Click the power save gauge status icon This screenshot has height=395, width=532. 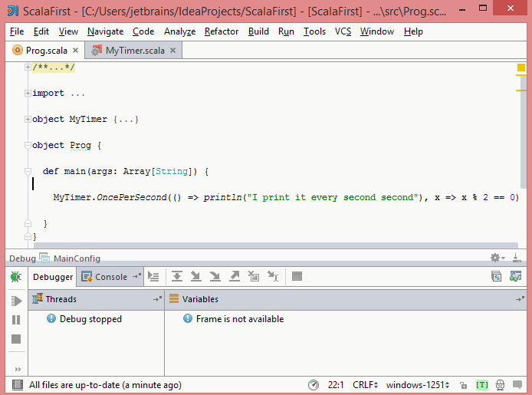314,385
